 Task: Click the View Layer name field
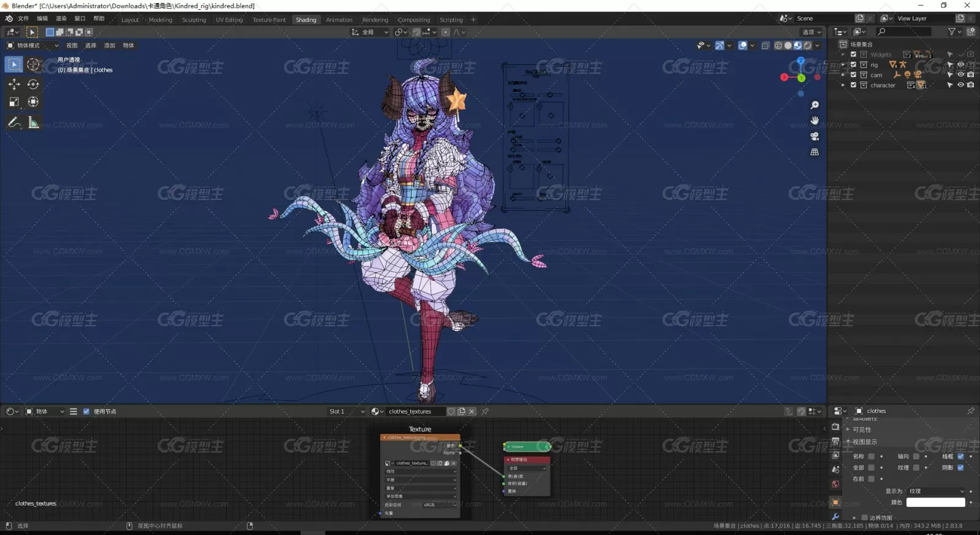click(x=925, y=18)
